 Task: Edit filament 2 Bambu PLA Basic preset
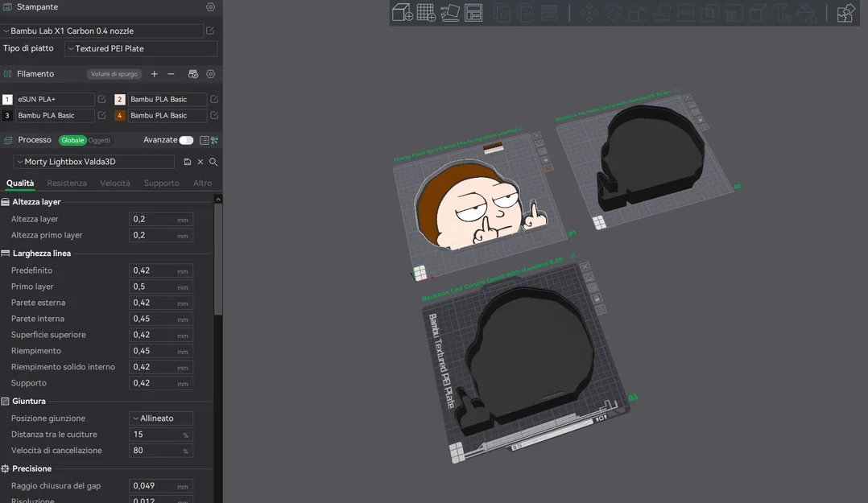coord(214,100)
